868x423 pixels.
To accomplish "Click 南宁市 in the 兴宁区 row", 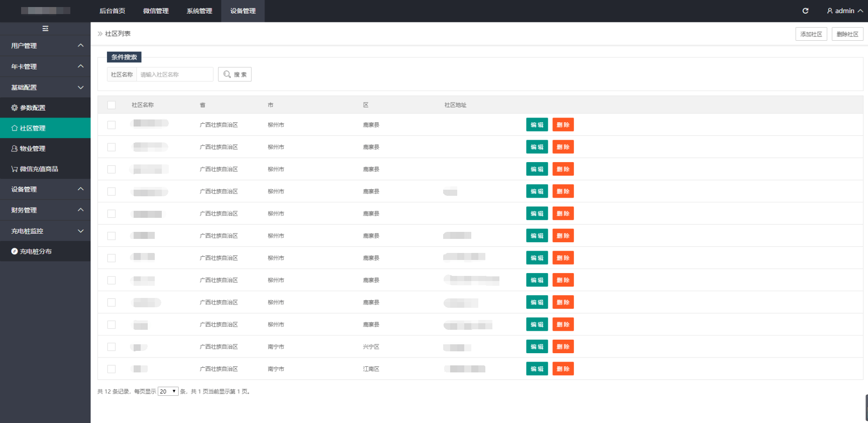I will click(276, 347).
